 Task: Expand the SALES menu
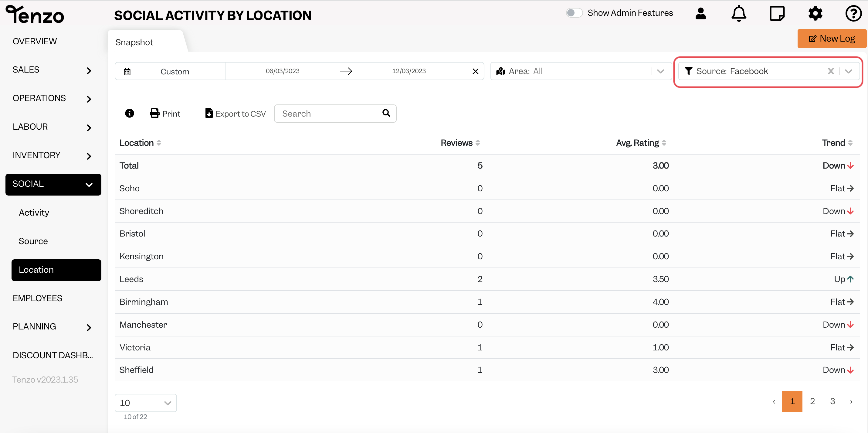pyautogui.click(x=89, y=70)
